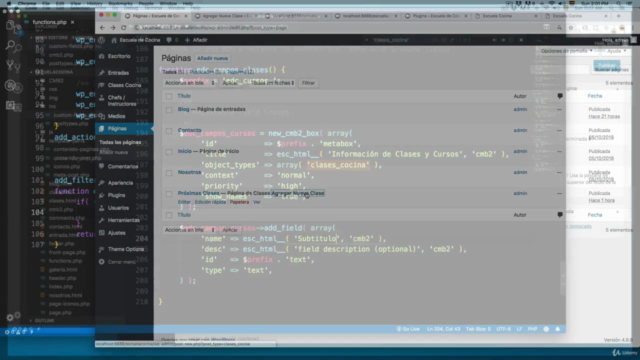
Task: Click Chrome's forward arrow
Action: tap(113, 27)
